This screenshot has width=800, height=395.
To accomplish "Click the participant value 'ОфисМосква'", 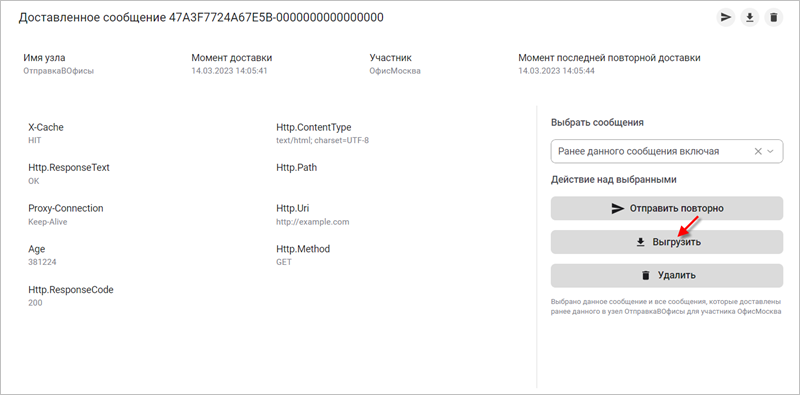I will (x=395, y=71).
